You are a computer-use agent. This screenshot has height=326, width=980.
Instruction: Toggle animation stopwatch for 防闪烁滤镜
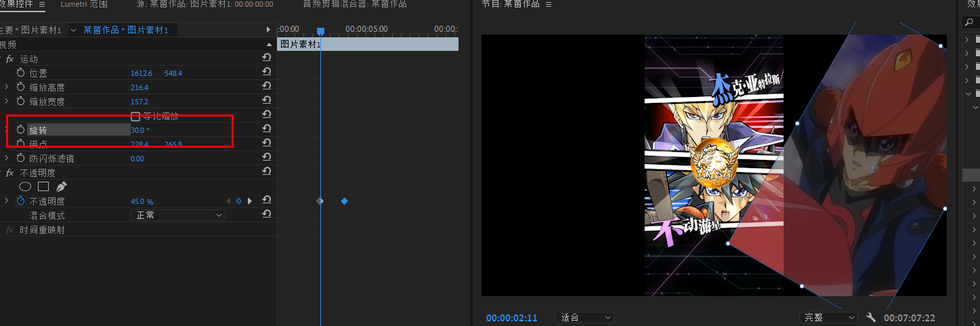(x=20, y=158)
